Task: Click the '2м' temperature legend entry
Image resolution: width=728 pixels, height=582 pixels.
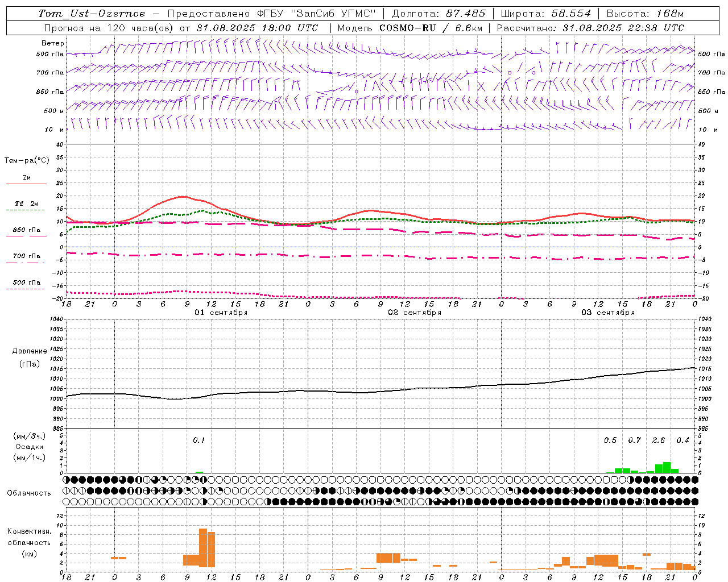Action: tap(27, 178)
